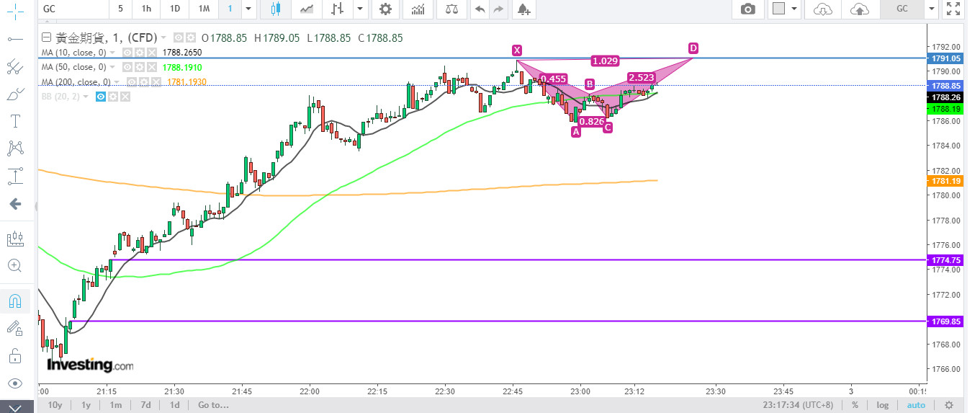Load chart layout from cloud
980x413 pixels.
(822, 9)
